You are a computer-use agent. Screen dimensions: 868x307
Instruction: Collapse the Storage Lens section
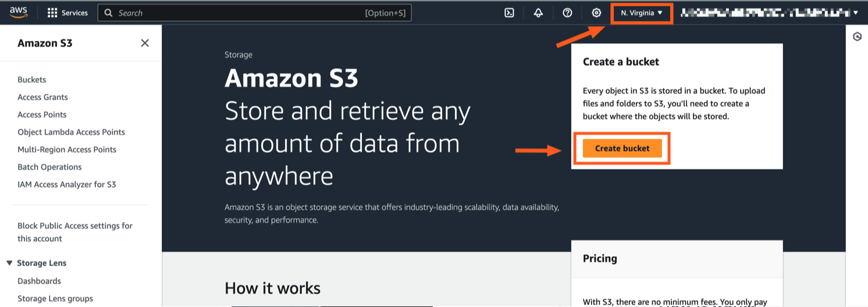9,263
